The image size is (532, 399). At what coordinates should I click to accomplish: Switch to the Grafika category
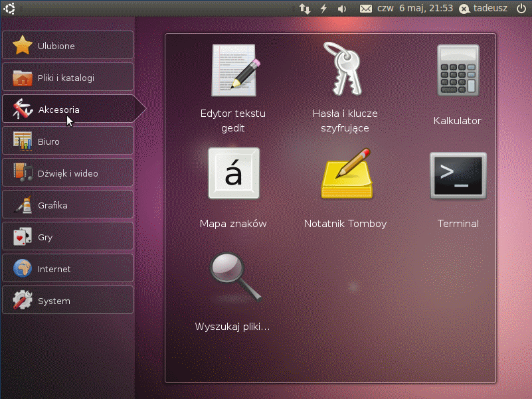[68, 205]
